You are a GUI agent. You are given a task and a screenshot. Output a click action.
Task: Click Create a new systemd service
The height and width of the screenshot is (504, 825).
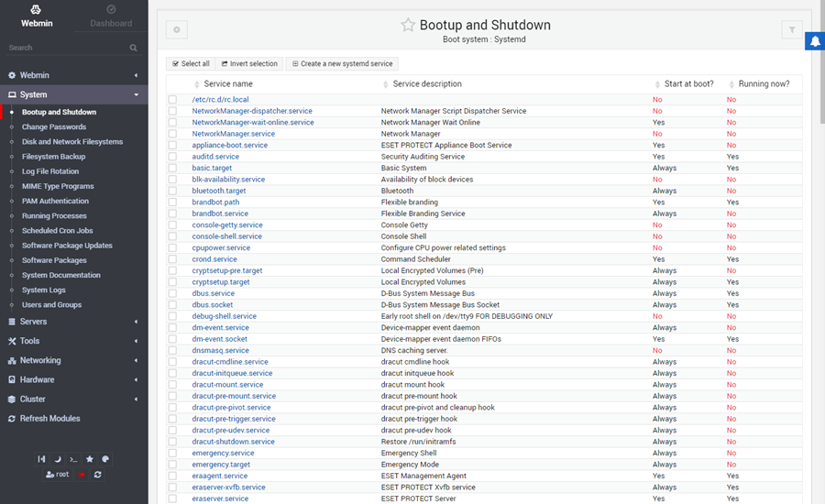pos(342,63)
